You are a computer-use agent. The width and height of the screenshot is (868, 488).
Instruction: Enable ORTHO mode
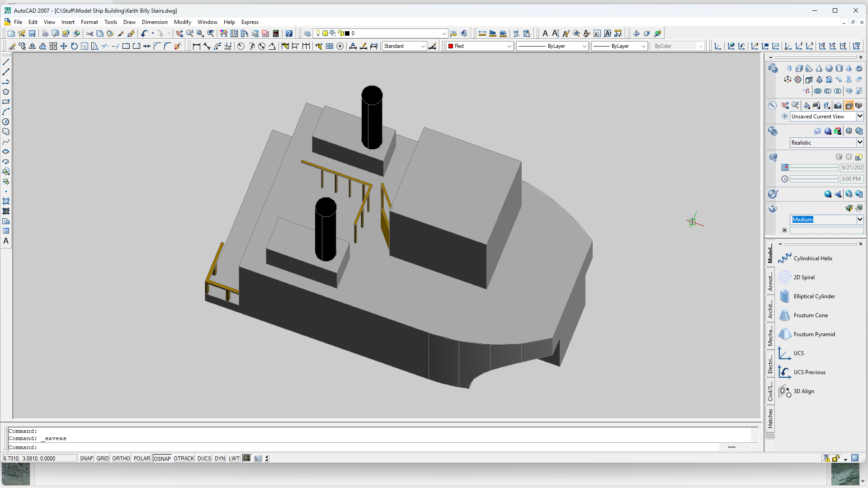tap(121, 459)
